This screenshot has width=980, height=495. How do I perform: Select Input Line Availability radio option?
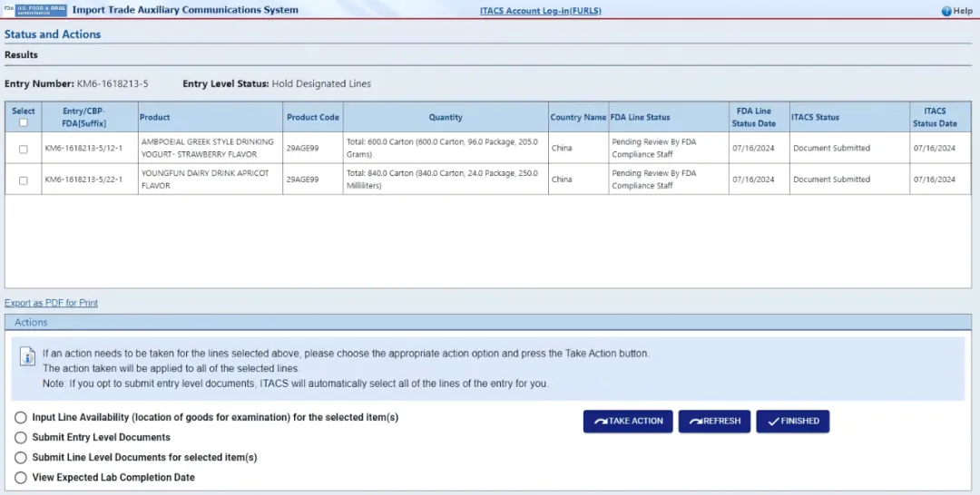coord(21,418)
